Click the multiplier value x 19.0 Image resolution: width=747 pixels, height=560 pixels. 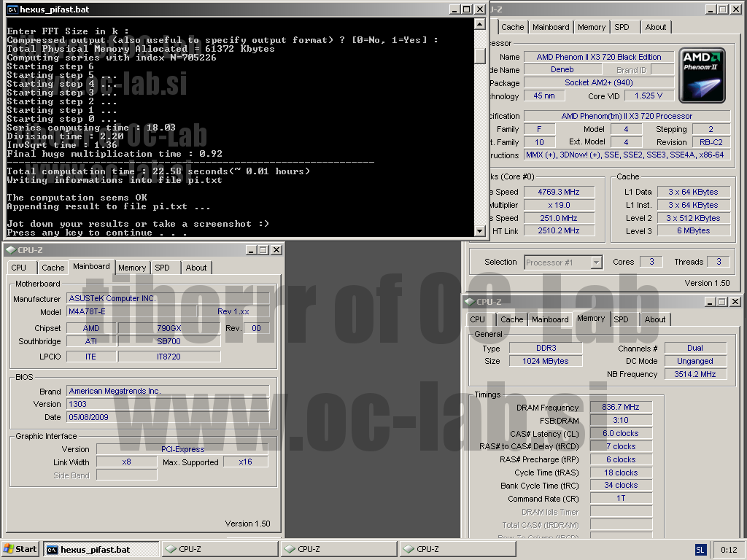click(559, 205)
